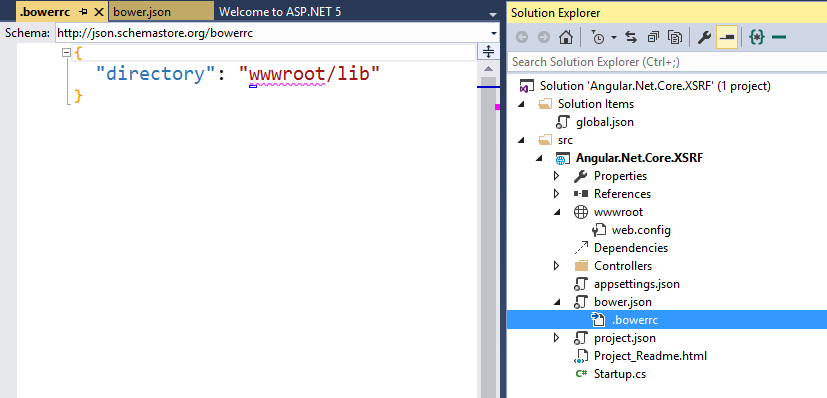827x398 pixels.
Task: Click the magenta marker on scrollbar
Action: (497, 107)
